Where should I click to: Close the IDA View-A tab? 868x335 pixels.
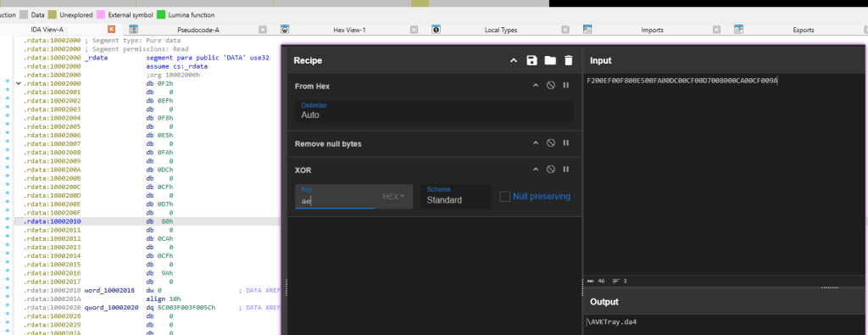(111, 30)
